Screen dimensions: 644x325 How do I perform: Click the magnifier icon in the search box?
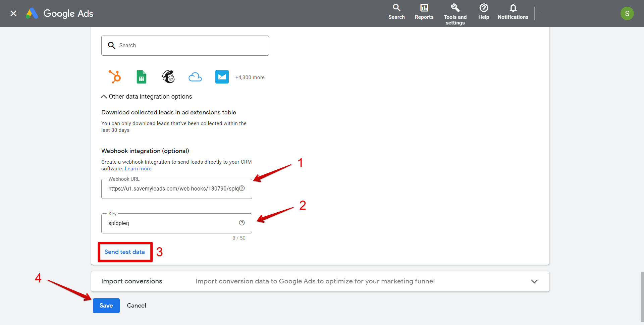112,45
